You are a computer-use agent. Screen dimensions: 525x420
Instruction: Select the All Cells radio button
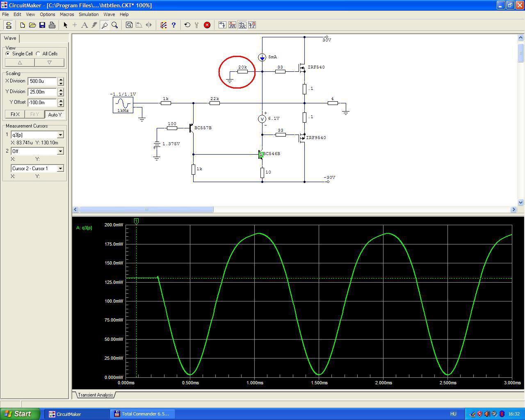[x=38, y=54]
